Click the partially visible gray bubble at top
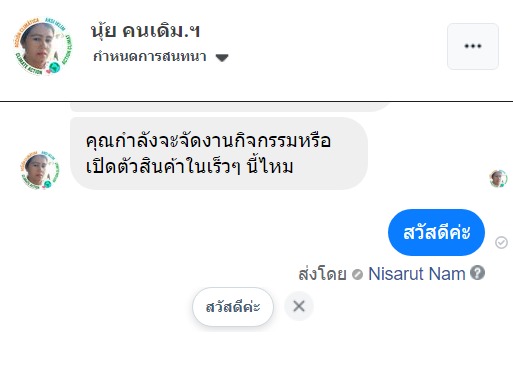The width and height of the screenshot is (513, 389). click(x=230, y=107)
